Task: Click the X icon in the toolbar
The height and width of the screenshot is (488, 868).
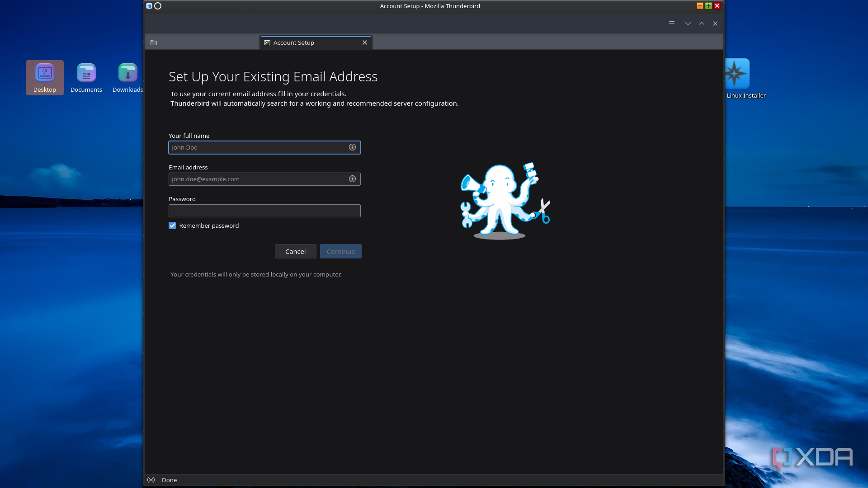Action: (x=715, y=23)
